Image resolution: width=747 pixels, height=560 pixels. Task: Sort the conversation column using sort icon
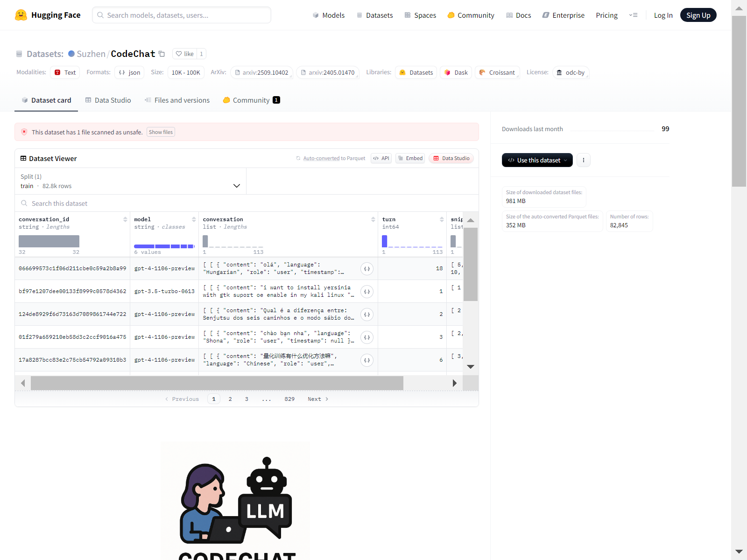373,219
